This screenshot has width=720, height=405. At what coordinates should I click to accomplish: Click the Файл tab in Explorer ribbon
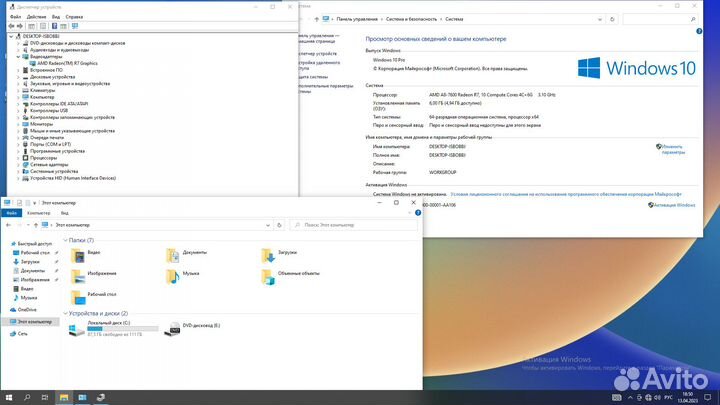pos(11,213)
